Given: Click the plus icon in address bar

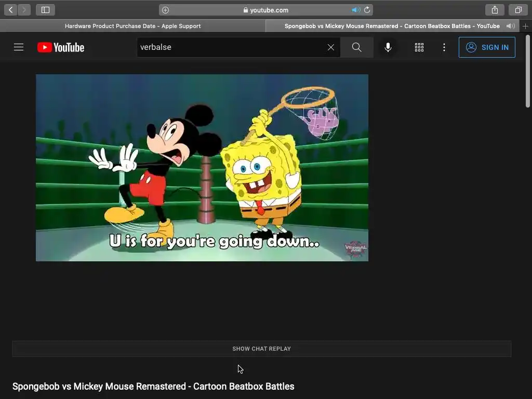Looking at the screenshot, I should point(165,10).
